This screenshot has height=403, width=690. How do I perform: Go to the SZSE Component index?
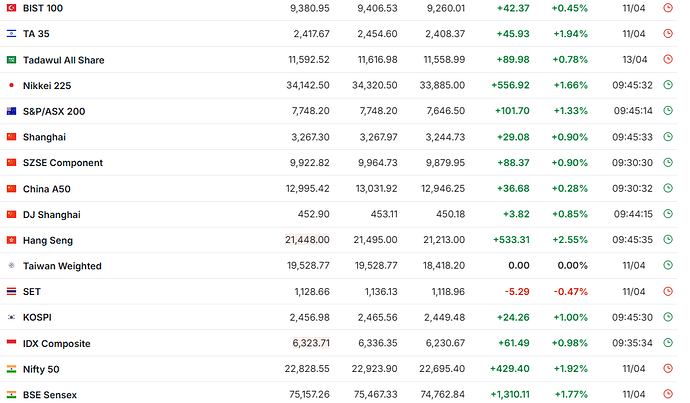click(62, 163)
